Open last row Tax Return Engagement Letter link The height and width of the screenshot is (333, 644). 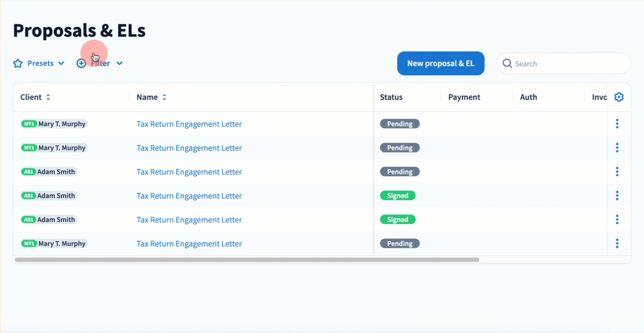(189, 244)
